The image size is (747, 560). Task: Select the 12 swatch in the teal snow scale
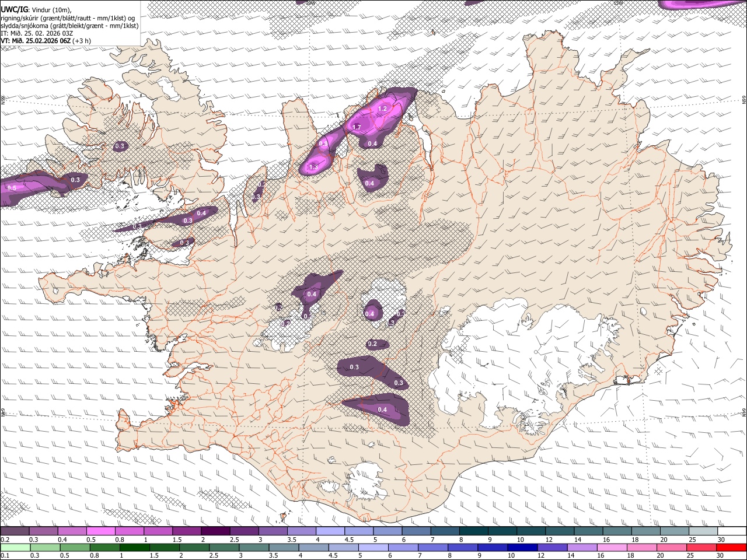pos(559,531)
